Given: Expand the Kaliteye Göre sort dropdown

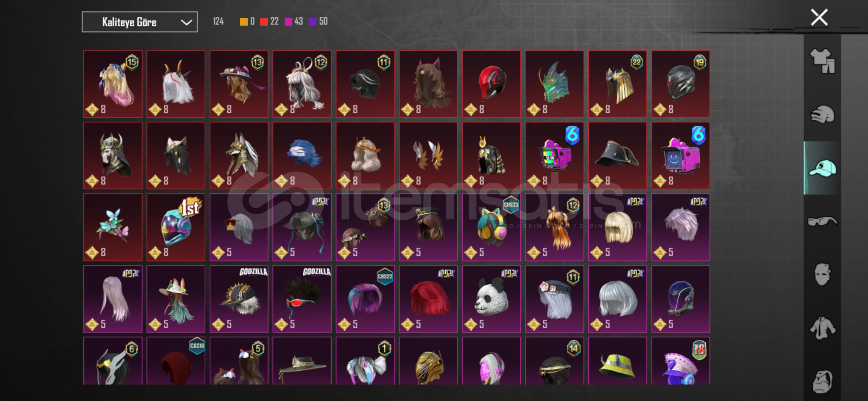Looking at the screenshot, I should [140, 22].
